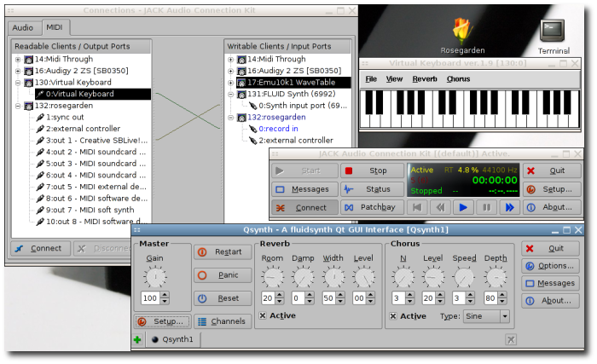Select 9:out 7 - MIDI soft synth port

click(x=85, y=210)
